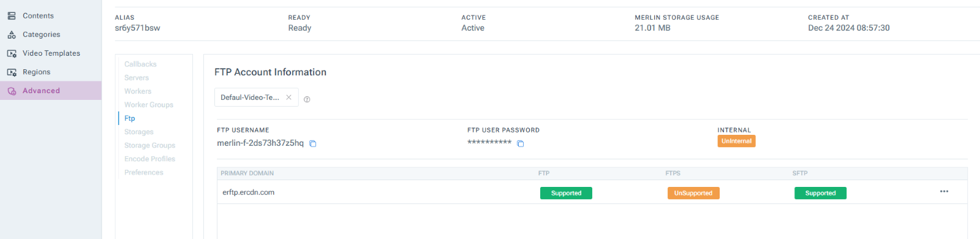Click the help icon beside template selector
Screen dimensions: 980x239
coord(307,99)
